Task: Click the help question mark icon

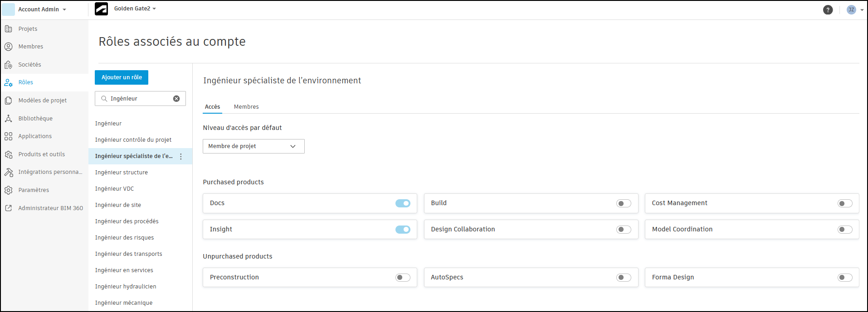Action: pyautogui.click(x=828, y=10)
